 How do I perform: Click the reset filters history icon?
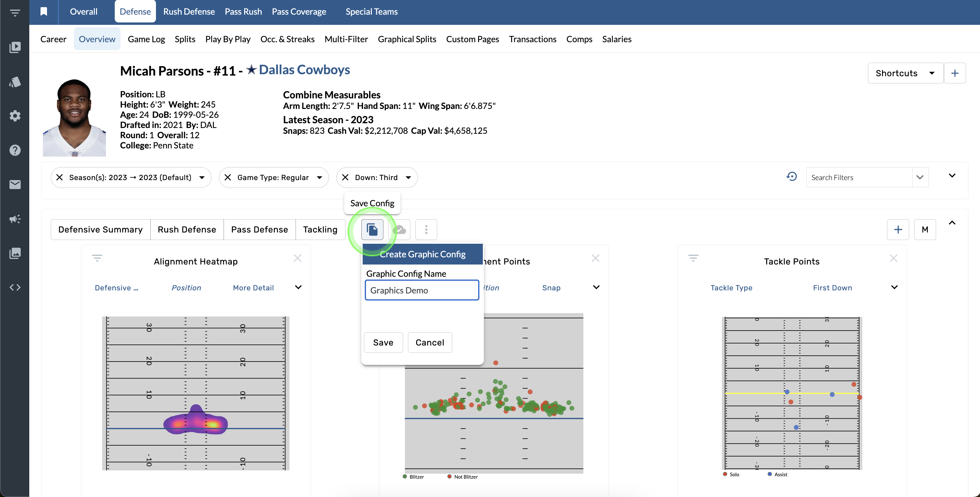791,177
